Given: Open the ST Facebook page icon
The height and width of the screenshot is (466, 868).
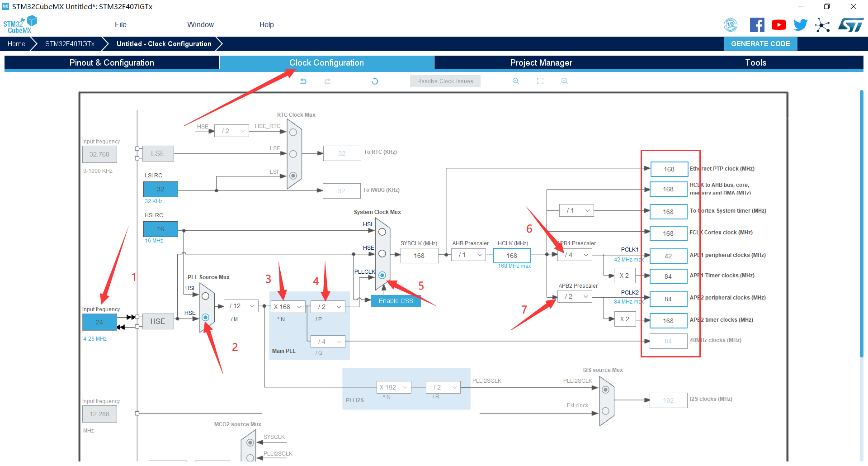Looking at the screenshot, I should (x=757, y=25).
